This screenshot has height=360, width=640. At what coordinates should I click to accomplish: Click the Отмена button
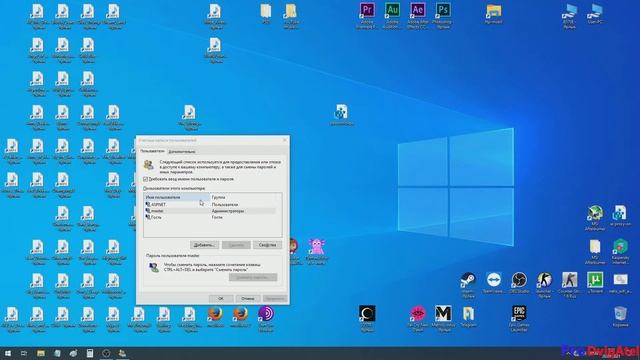tap(247, 298)
